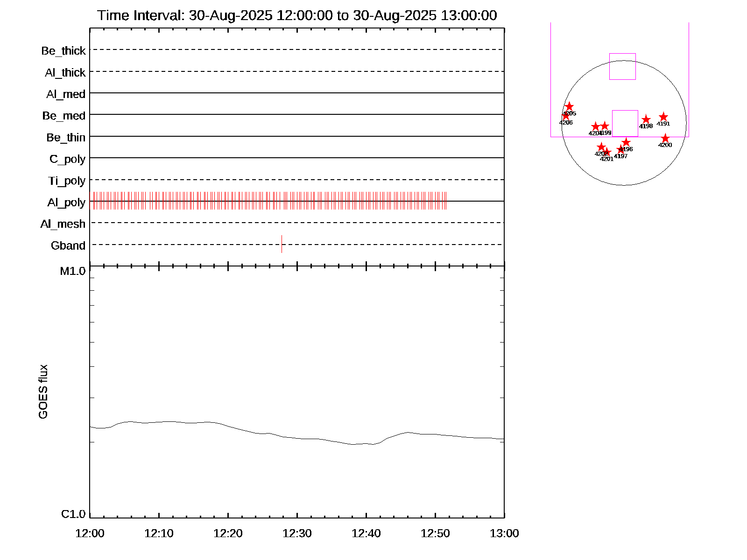Click the M1.0 flux axis label
Screen dimensions: 747x560
point(73,271)
